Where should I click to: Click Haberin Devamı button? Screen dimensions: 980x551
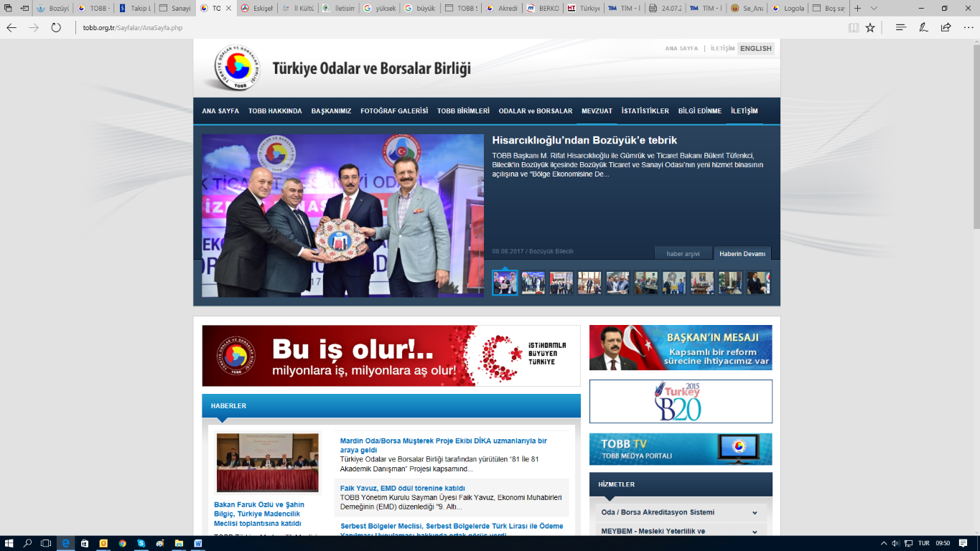pyautogui.click(x=742, y=254)
